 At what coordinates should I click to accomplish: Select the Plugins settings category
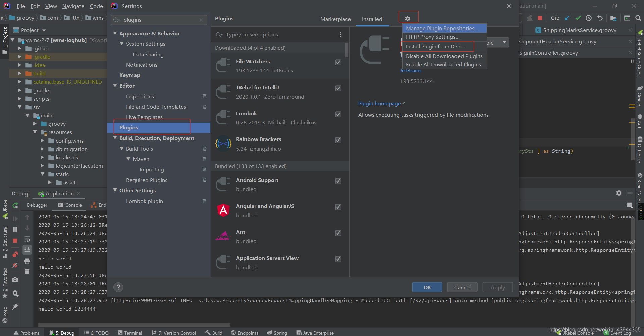pos(159,128)
